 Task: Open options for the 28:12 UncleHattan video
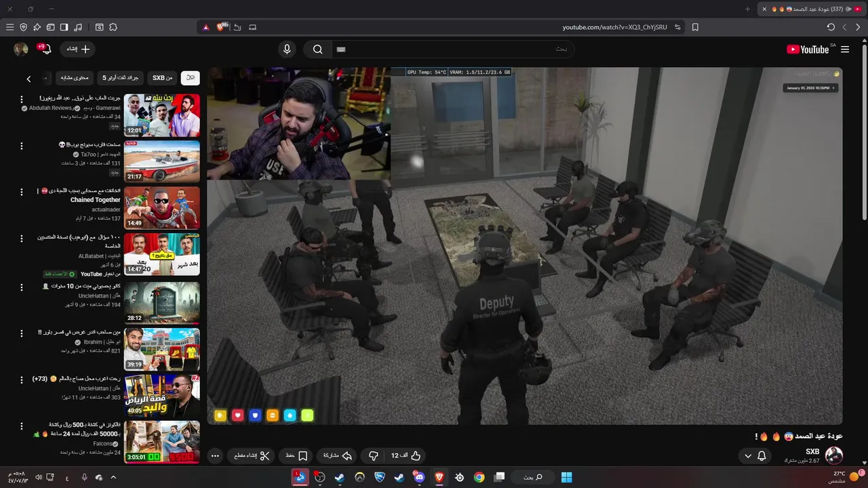[21, 286]
